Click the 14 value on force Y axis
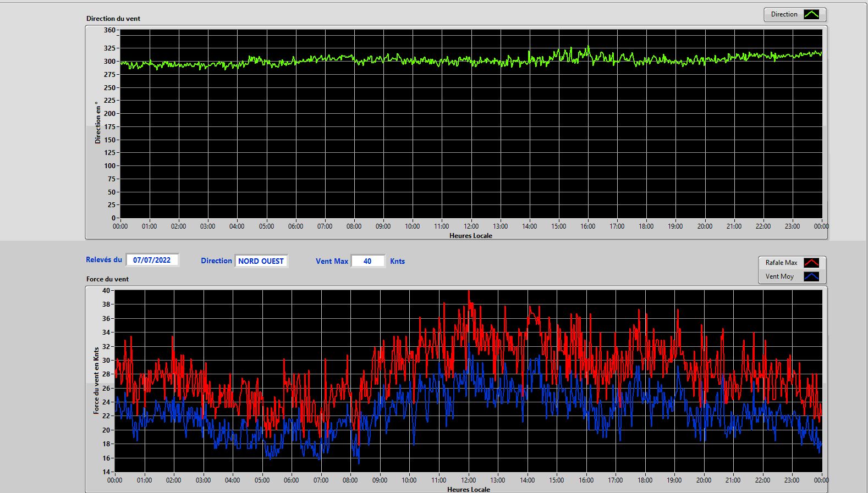Screen dimensions: 868x493 click(x=106, y=472)
